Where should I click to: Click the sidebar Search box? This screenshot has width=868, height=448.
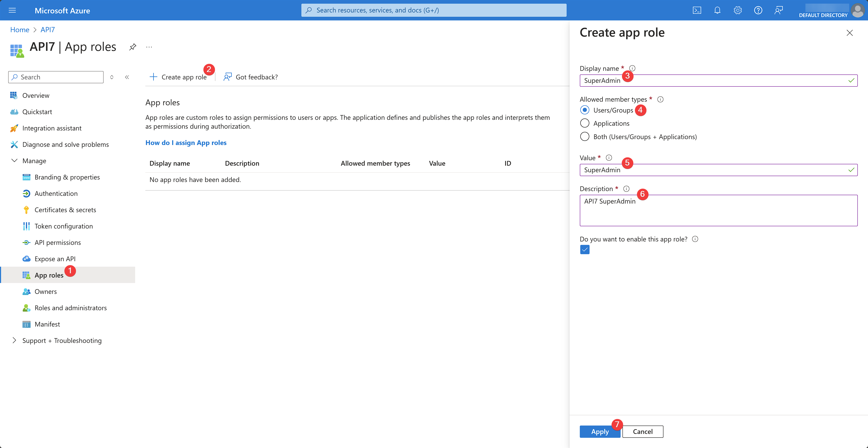pos(56,77)
